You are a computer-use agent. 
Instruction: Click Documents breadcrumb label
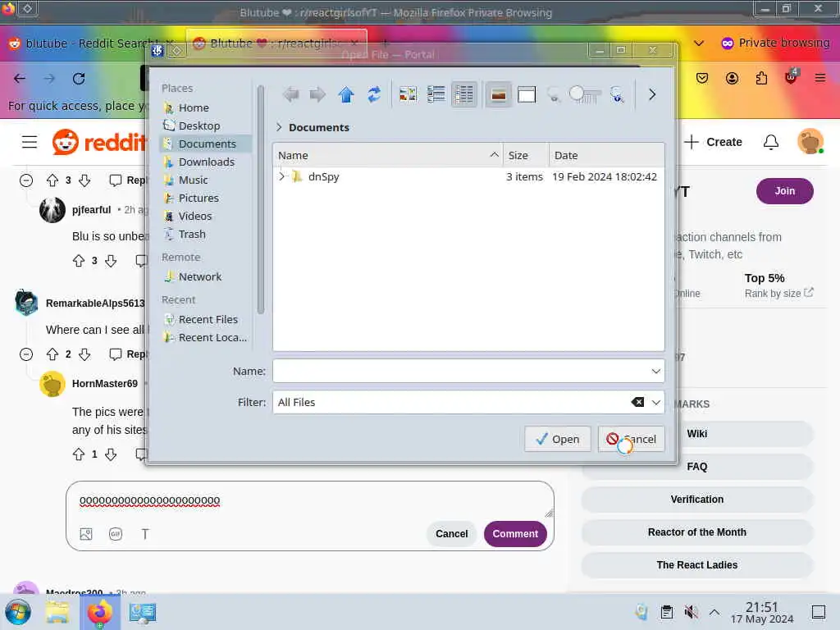point(319,127)
